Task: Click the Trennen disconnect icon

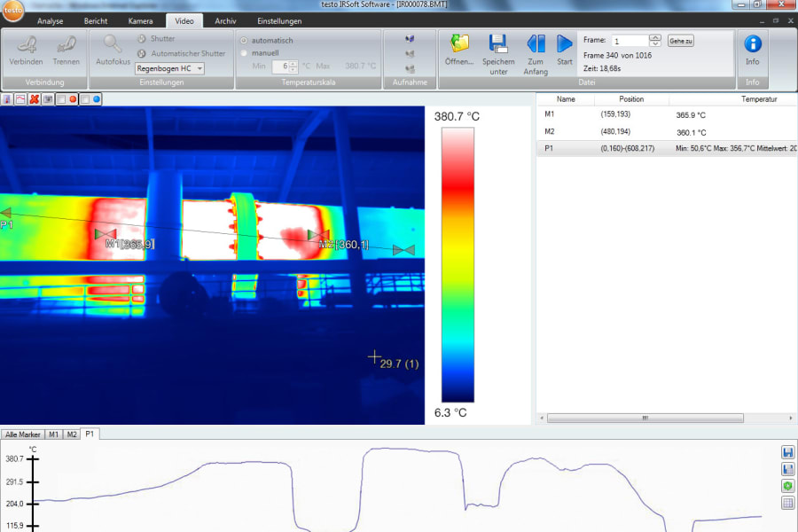Action: (x=66, y=44)
